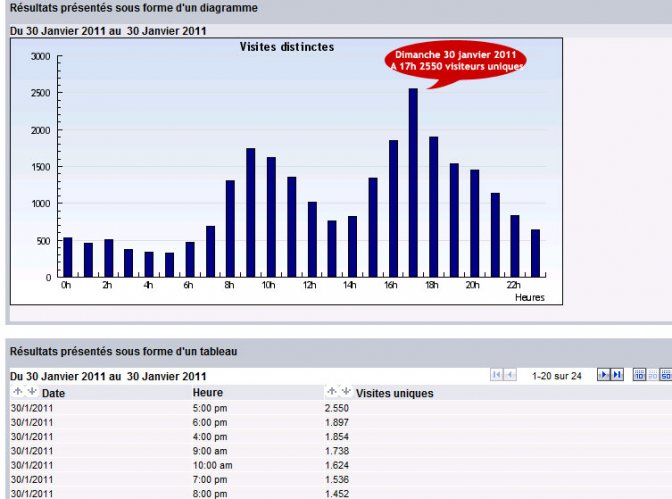
Task: Click the 9h bar in the chart
Action: 250,212
